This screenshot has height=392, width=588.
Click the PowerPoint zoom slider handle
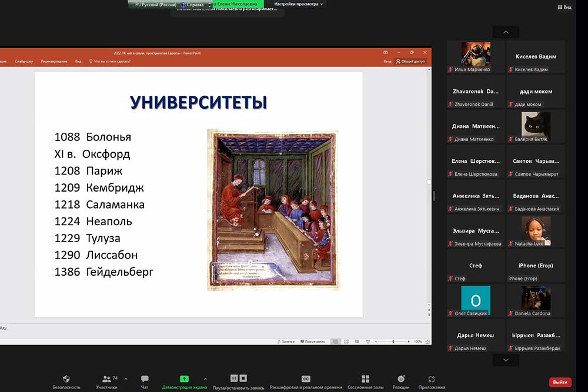point(393,341)
